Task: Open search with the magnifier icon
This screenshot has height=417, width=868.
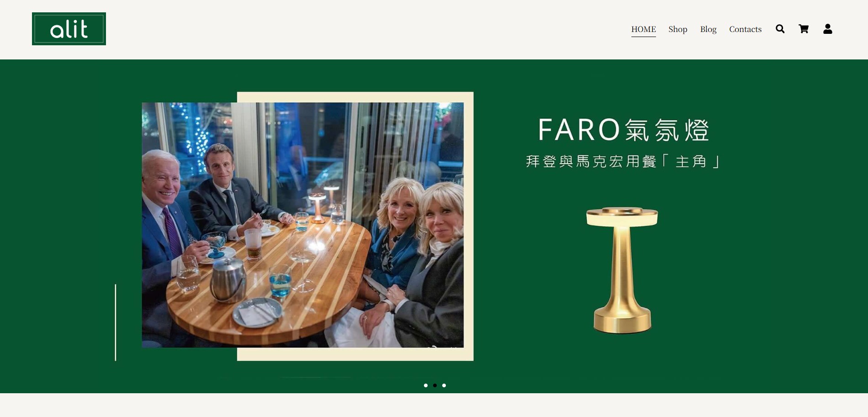Action: [x=780, y=29]
